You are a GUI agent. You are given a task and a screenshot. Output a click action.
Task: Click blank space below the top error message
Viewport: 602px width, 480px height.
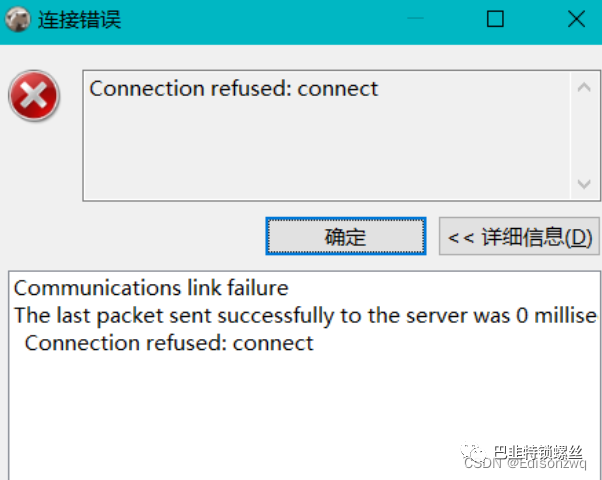(x=326, y=150)
